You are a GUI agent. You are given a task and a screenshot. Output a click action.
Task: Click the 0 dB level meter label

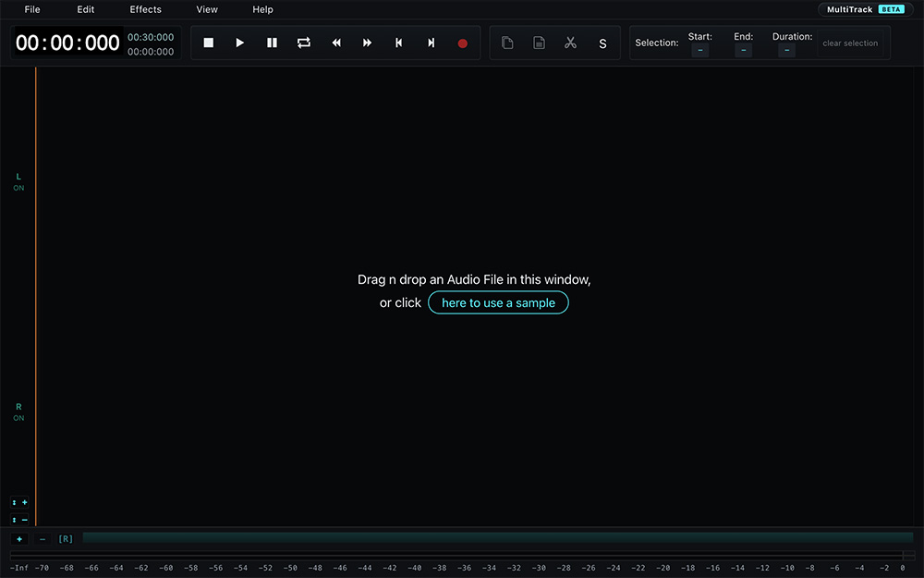tap(902, 568)
